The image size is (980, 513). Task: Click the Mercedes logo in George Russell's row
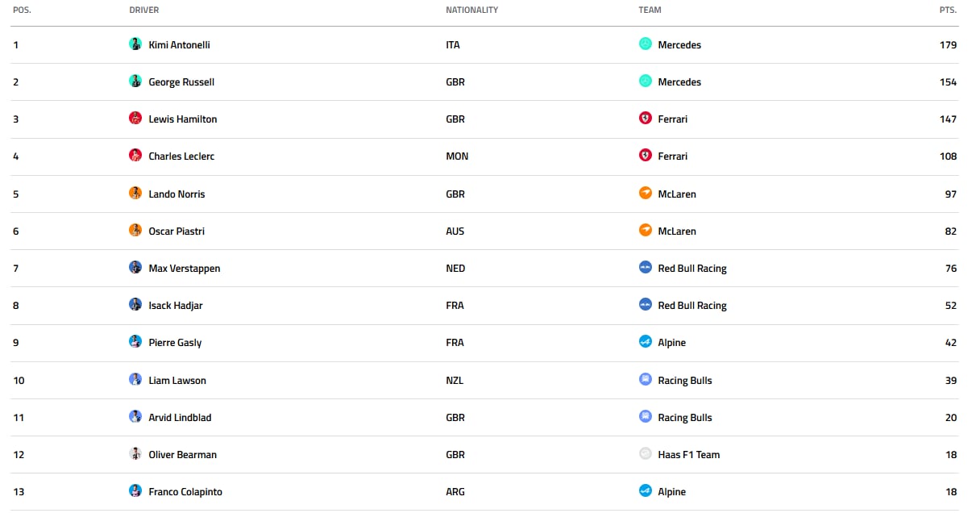645,81
